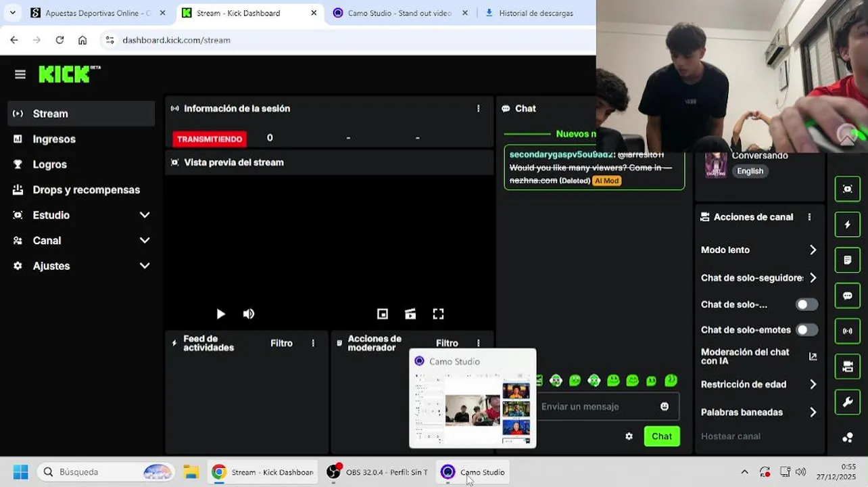Open preview pop-out mini player icon
The image size is (868, 487).
point(383,314)
